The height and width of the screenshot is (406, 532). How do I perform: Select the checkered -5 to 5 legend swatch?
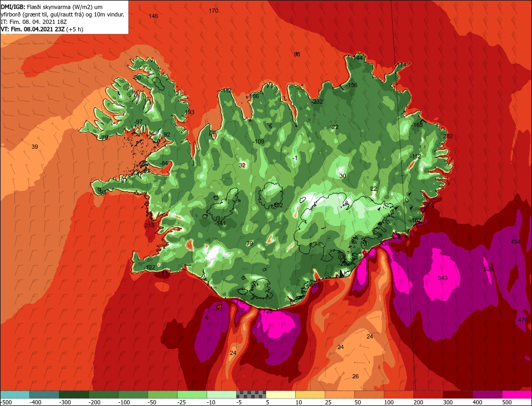click(251, 394)
